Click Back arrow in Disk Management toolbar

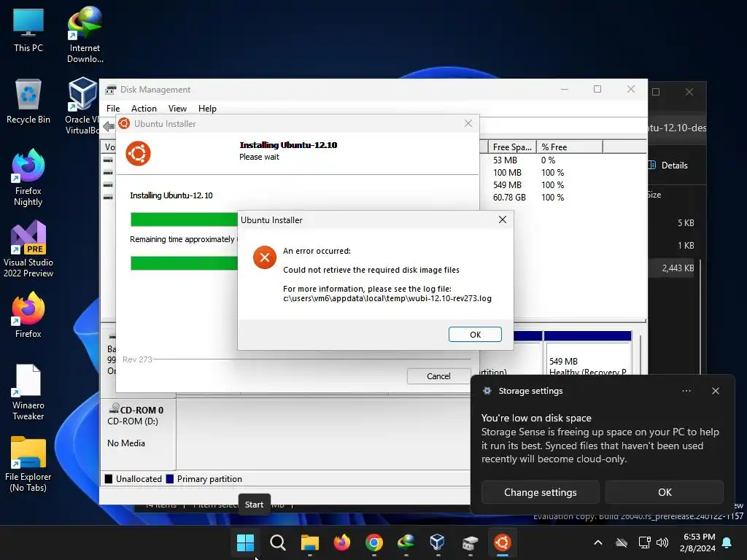click(x=109, y=126)
